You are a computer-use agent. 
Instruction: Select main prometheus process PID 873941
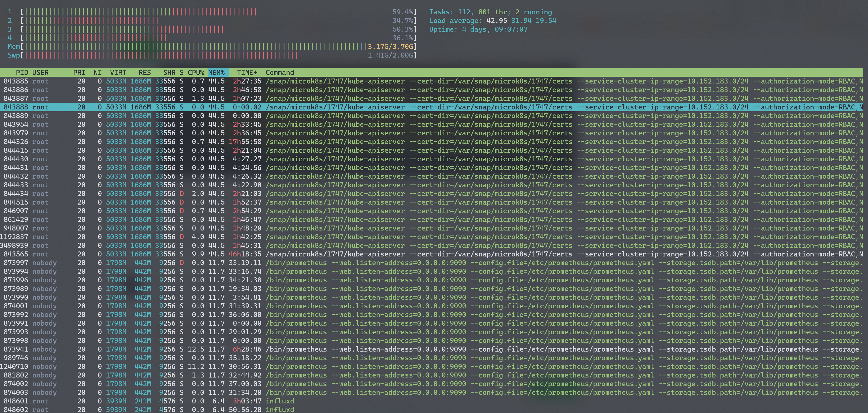coord(432,350)
